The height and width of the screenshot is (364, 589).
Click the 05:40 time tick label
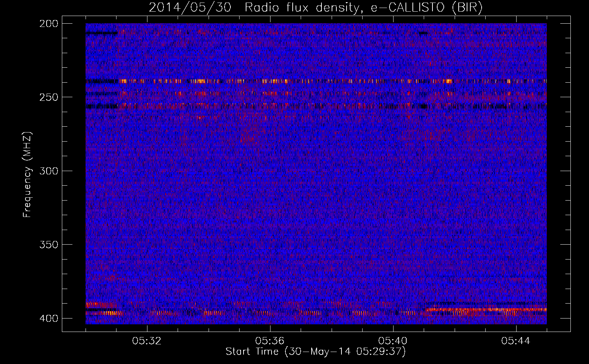[393, 341]
